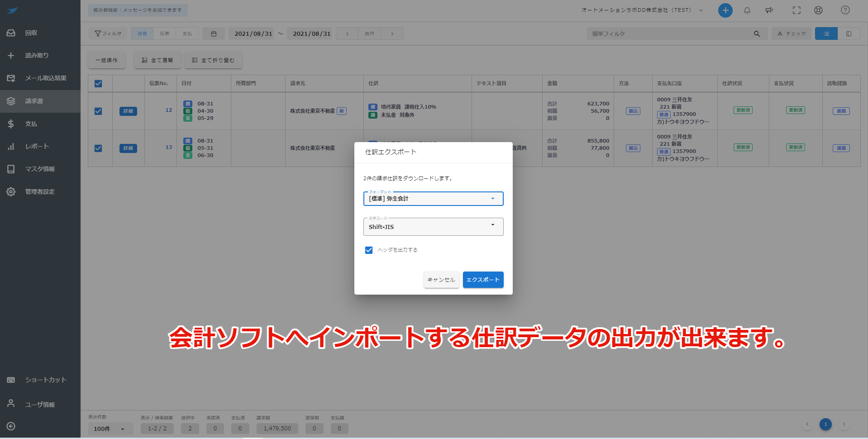Click the 全て折り畳む button

point(213,60)
